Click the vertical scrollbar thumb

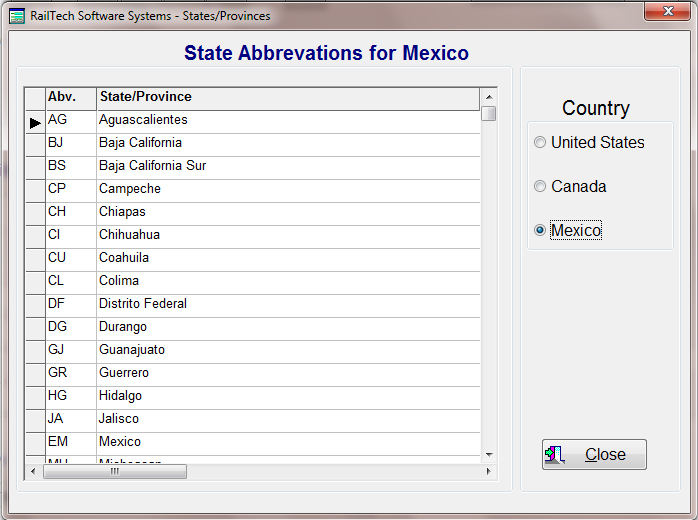coord(489,113)
